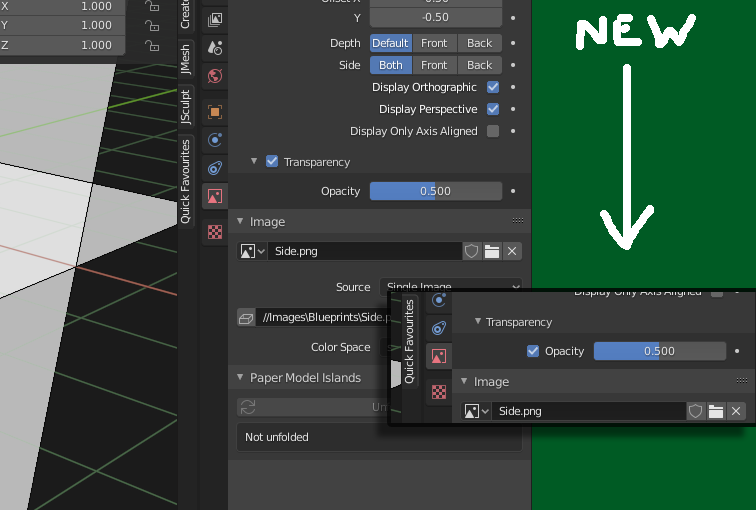
Task: Click animate dot next to Side
Action: [x=513, y=65]
